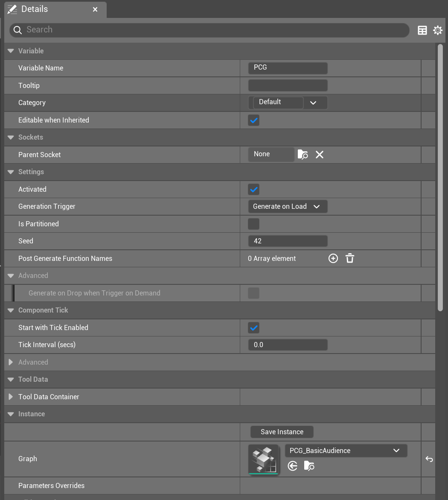Viewport: 448px width, 500px height.
Task: Click the Tick Interval value 0.0
Action: [x=288, y=345]
